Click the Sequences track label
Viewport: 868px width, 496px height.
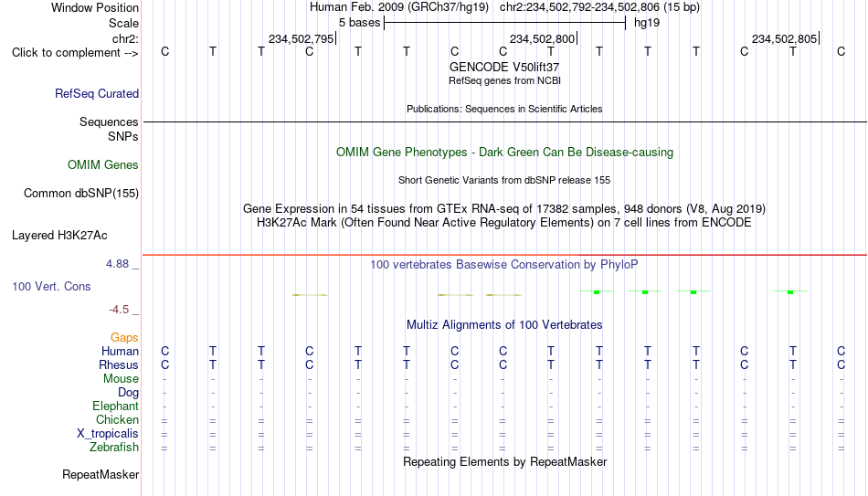tap(109, 121)
